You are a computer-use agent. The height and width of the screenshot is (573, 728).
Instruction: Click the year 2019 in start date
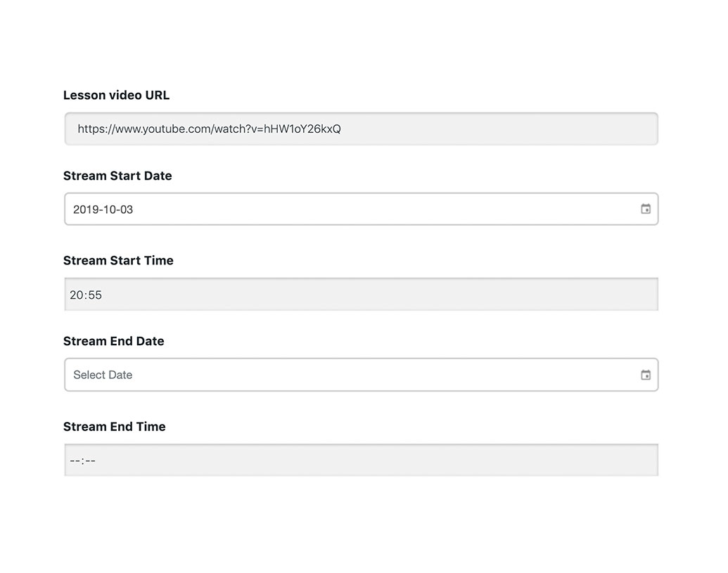point(86,210)
